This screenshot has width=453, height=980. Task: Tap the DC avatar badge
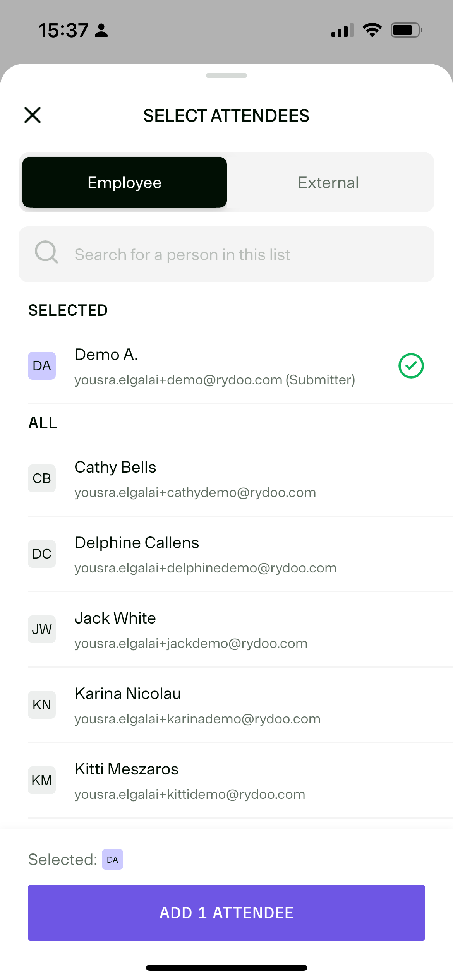[x=42, y=554]
